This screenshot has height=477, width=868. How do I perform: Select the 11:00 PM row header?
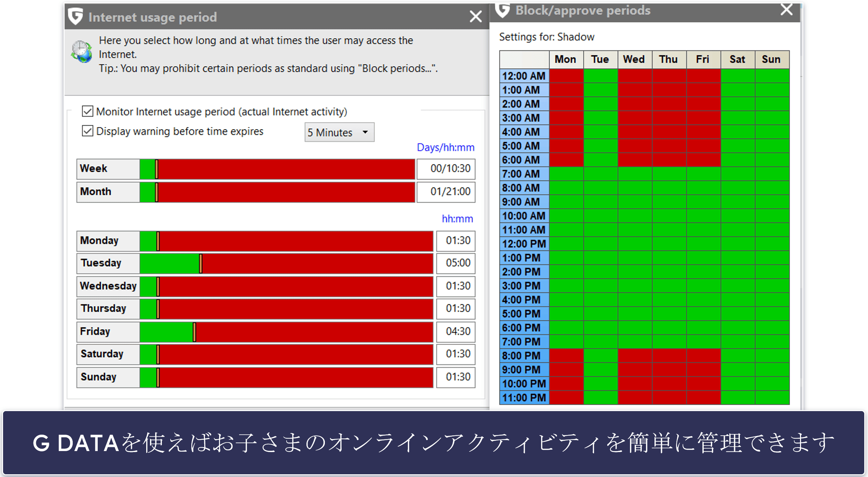point(524,398)
